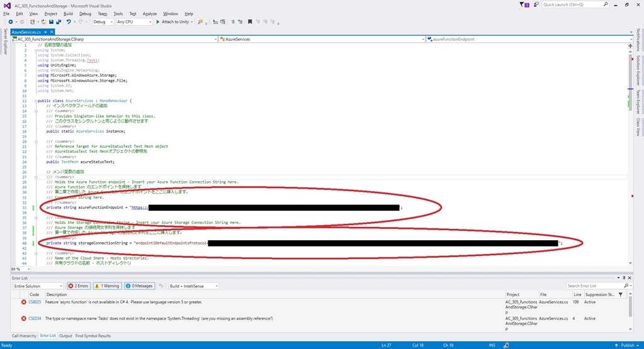
Task: Toggle the 2 Errors filter button
Action: 79,285
